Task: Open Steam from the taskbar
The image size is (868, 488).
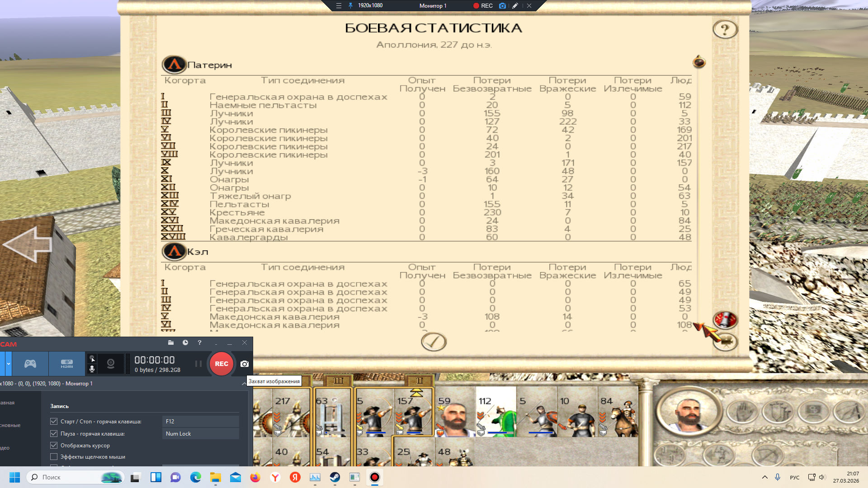Action: 335,477
